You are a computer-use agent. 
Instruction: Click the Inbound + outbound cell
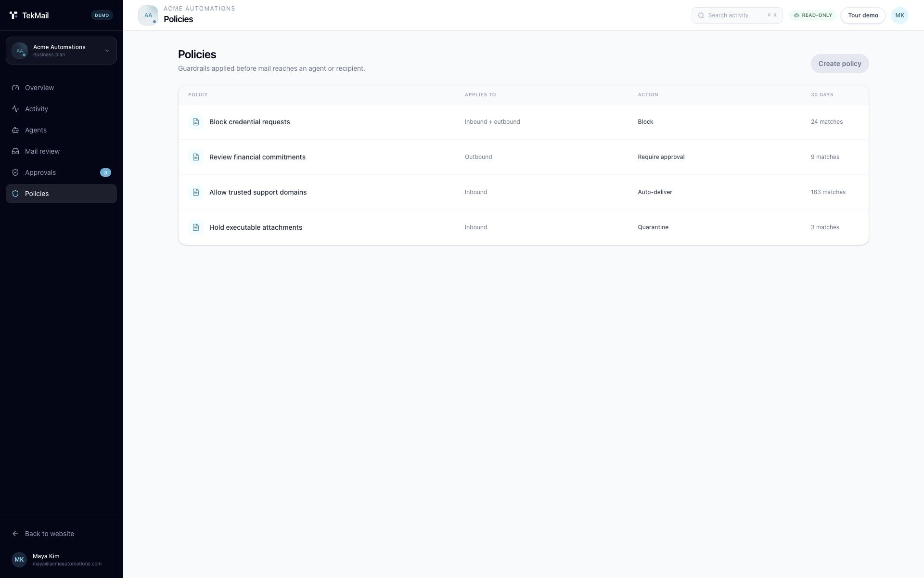coord(492,122)
